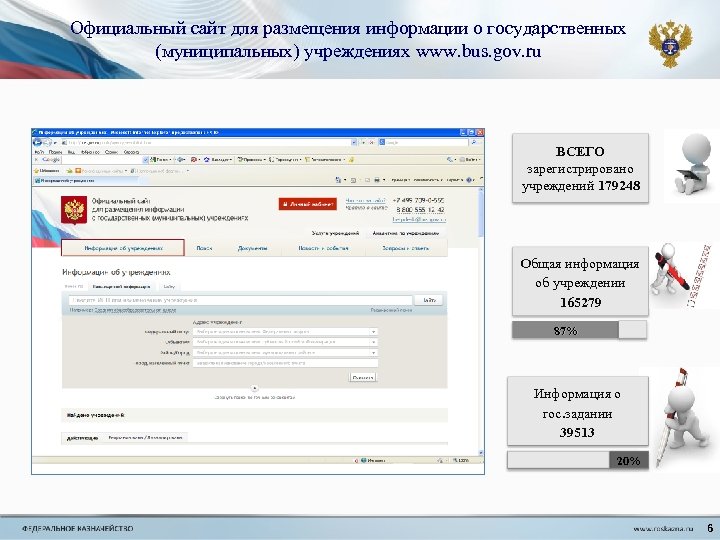This screenshot has height=540, width=720.
Task: Click the Населенный пункт text field
Action: coord(285,363)
